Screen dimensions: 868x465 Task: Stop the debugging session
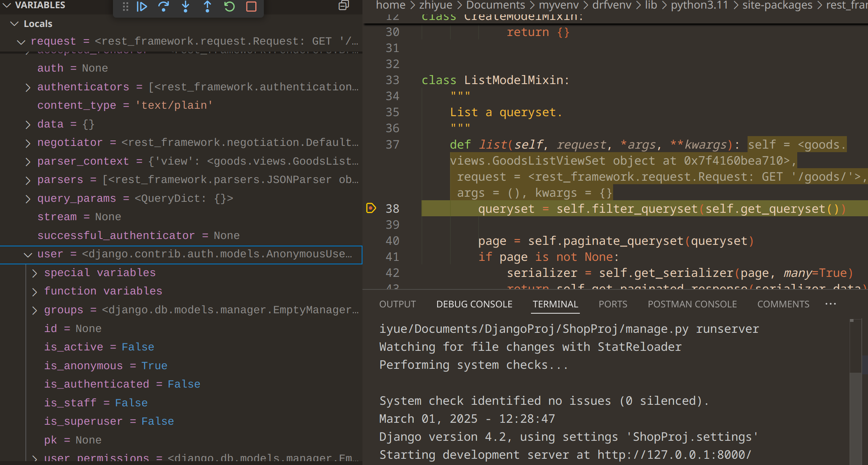(251, 7)
